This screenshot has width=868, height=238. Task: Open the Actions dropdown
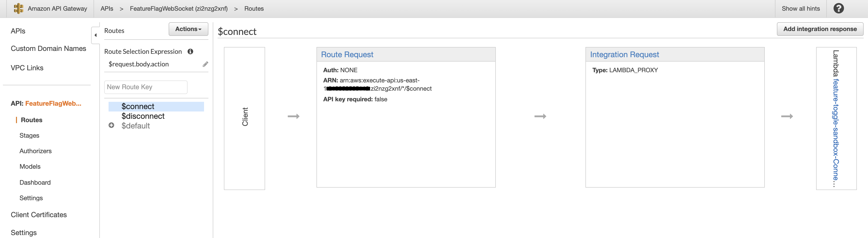click(188, 29)
